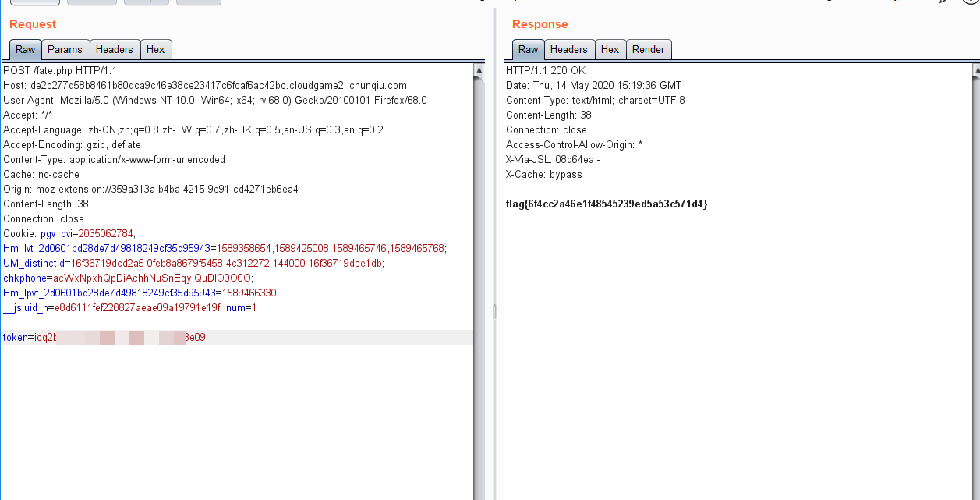Click the Host header line in the request
The height and width of the screenshot is (500, 980).
(204, 85)
